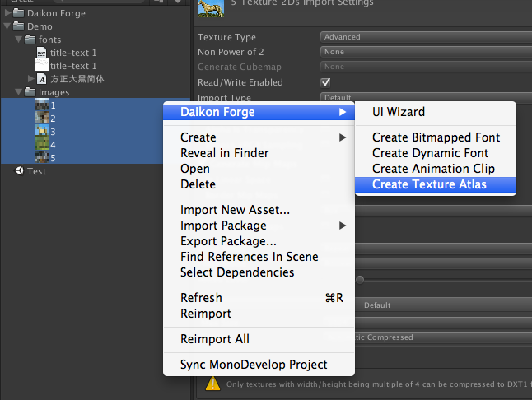Choose Reimport All
This screenshot has height=400, width=532.
(259, 338)
